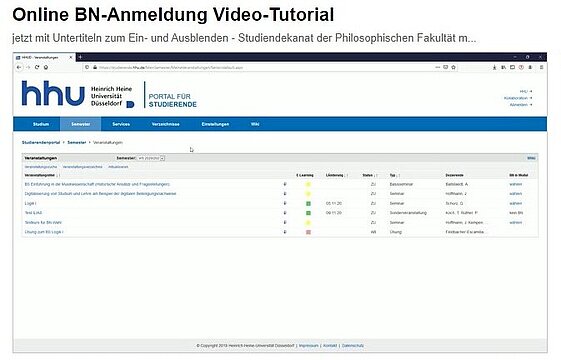Viewport: 561px width, 360px height.
Task: Click the Aktualisieren link
Action: (x=118, y=167)
